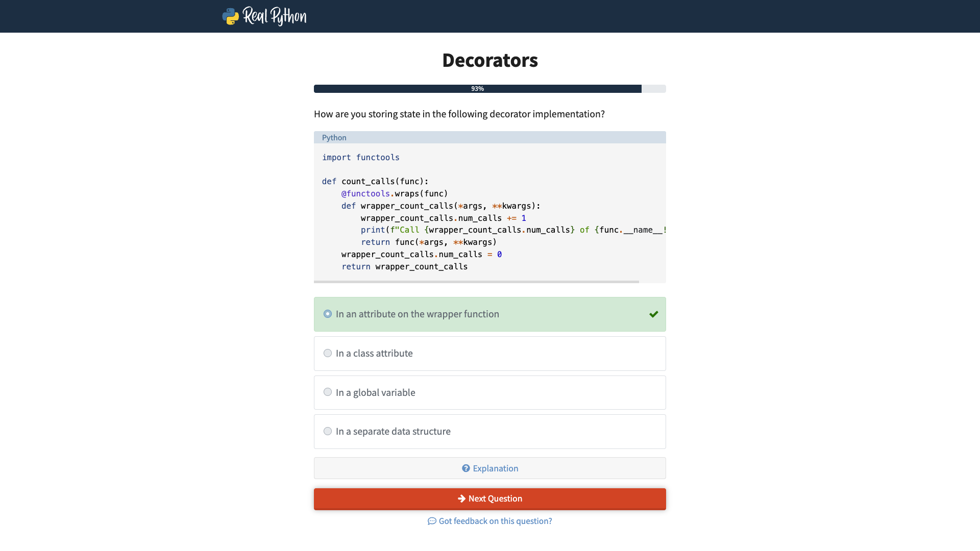
Task: Pick the 'In a separate data structure' radio
Action: pos(328,431)
